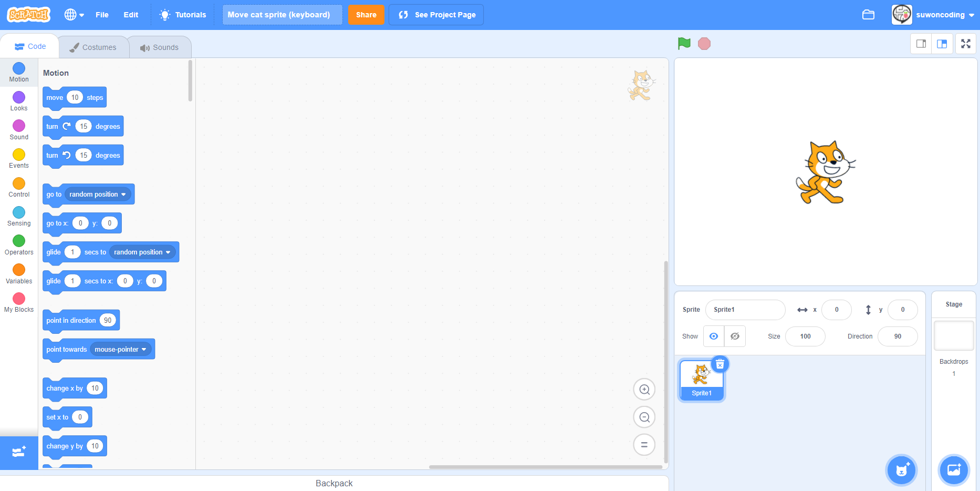Enter full screen stage mode
This screenshot has width=980, height=491.
click(966, 44)
